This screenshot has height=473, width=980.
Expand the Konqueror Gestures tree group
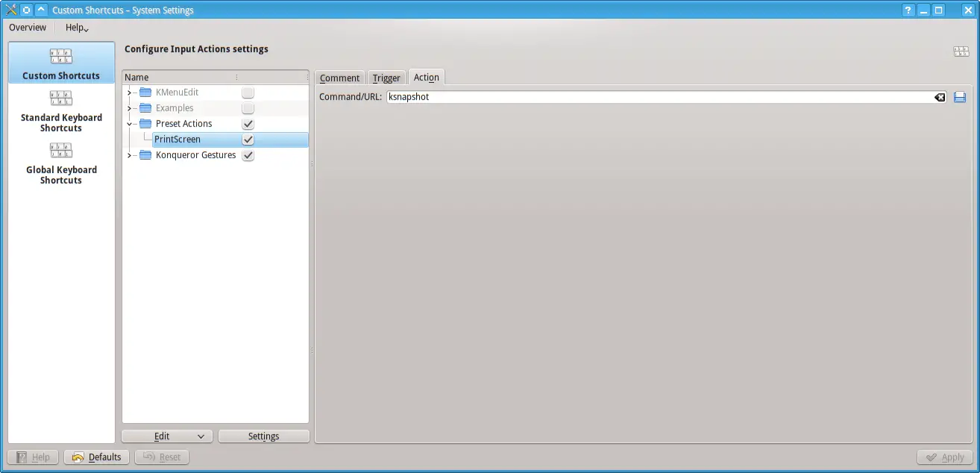click(129, 155)
